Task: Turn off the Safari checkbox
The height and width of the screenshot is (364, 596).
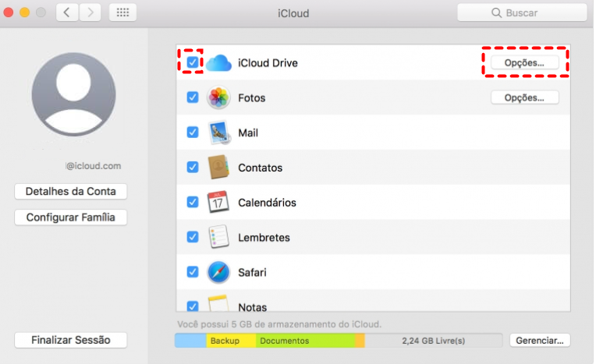Action: click(x=193, y=272)
